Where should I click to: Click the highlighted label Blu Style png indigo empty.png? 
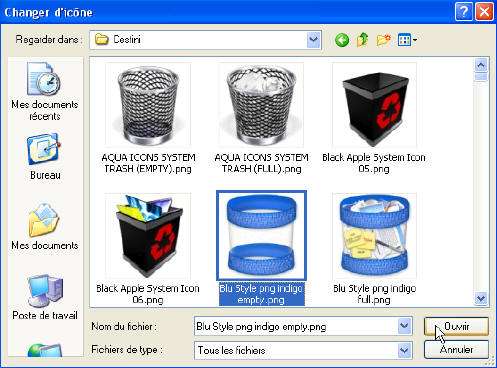coord(261,294)
